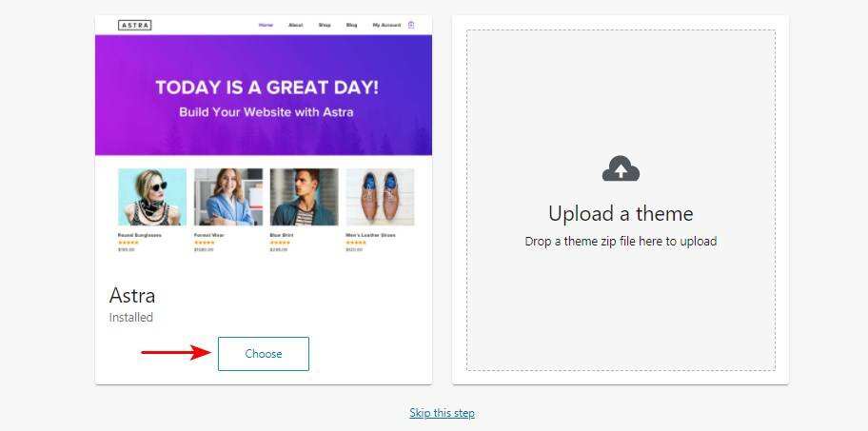This screenshot has height=431, width=868.
Task: Click the Round Sunglasses product thumbnail
Action: click(x=151, y=197)
